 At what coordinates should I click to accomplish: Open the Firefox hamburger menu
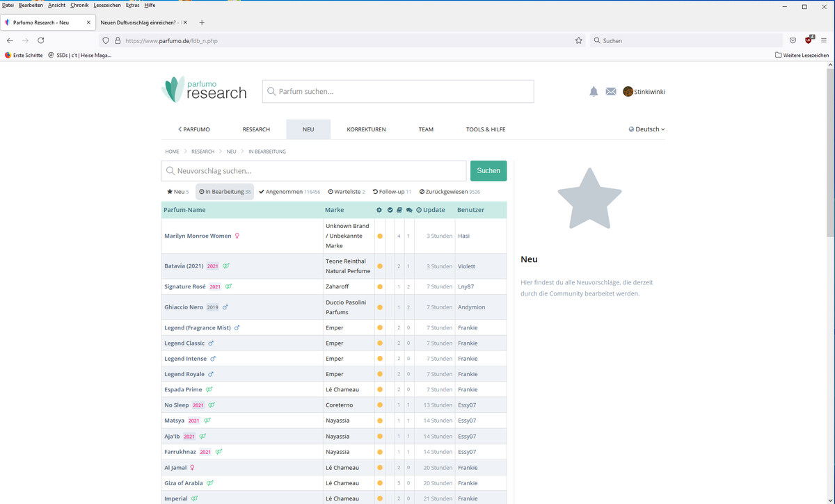pos(824,40)
